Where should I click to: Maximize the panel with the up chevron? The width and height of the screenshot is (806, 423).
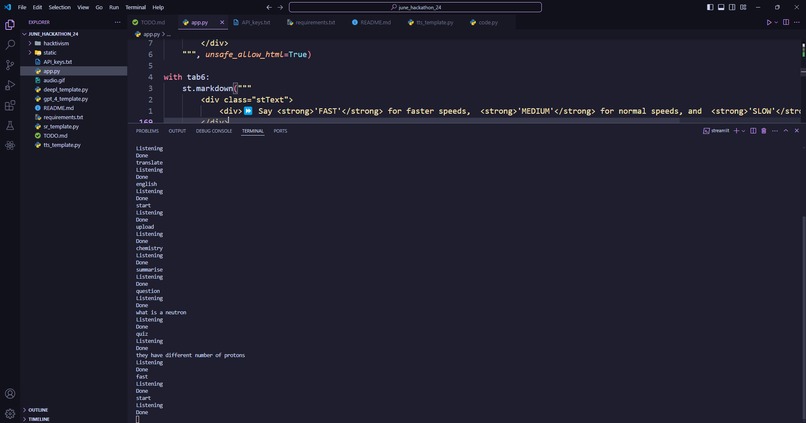785,131
